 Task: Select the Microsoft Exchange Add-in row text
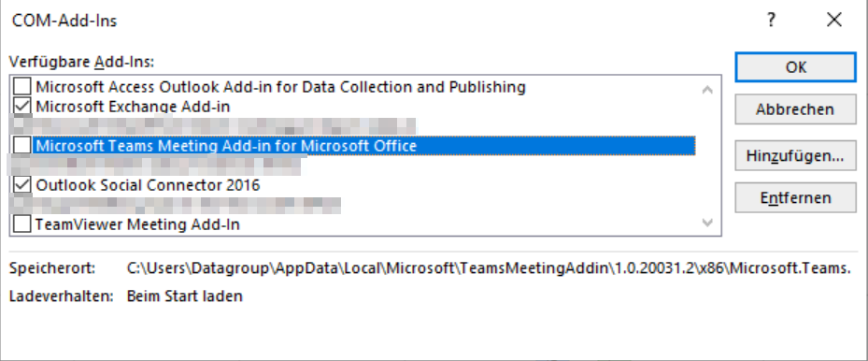[x=133, y=107]
